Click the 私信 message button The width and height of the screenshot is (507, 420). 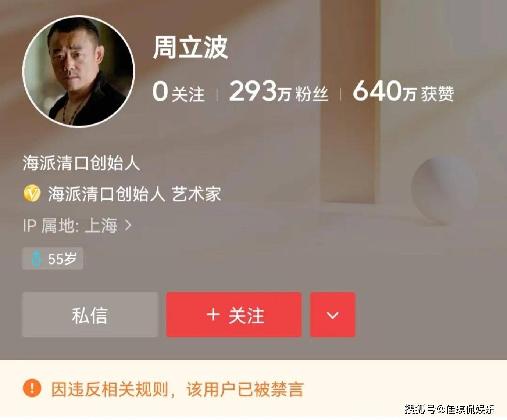point(90,315)
